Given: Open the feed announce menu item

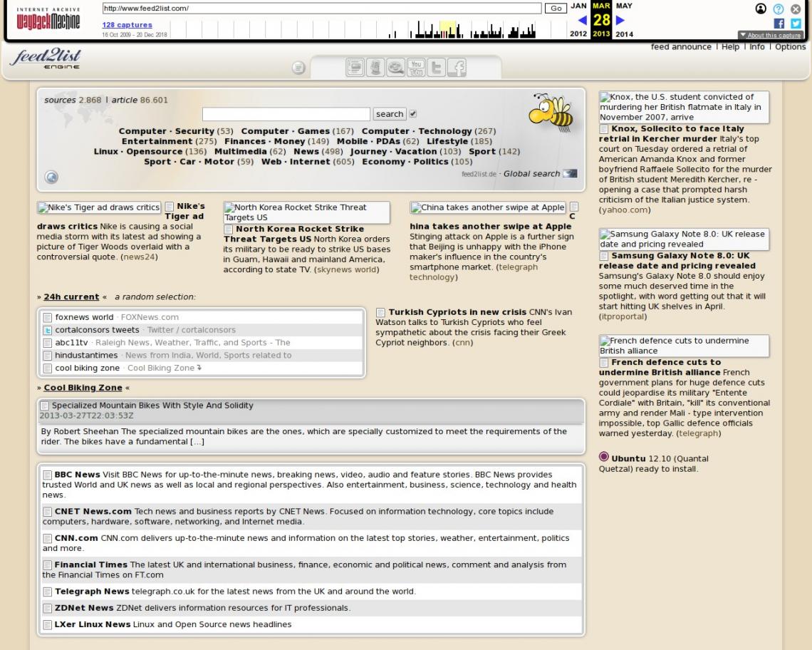Looking at the screenshot, I should 681,46.
